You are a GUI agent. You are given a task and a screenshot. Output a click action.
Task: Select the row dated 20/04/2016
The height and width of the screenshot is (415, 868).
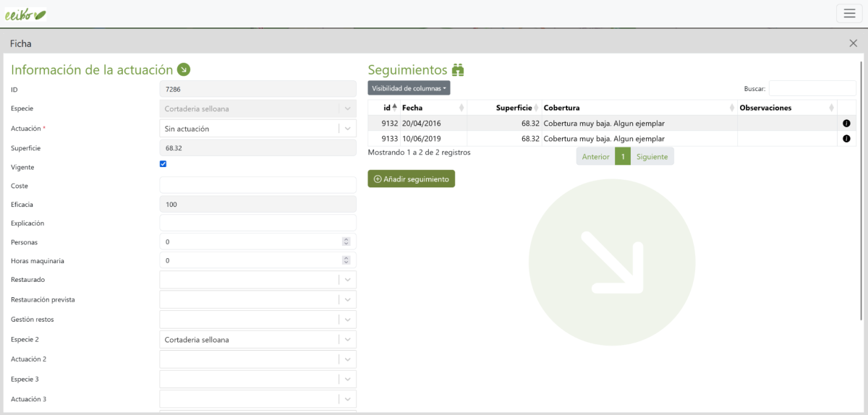coord(612,123)
